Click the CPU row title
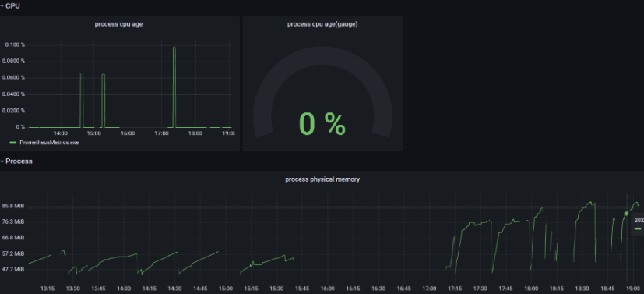Image resolution: width=644 pixels, height=294 pixels. click(12, 6)
